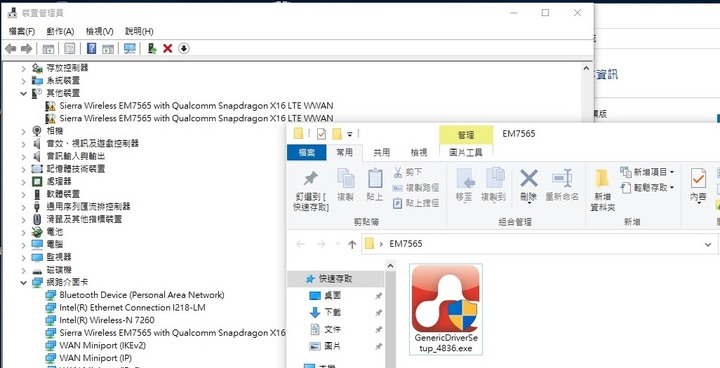
Task: Toggle the show/hide action pane icon
Action: point(108,49)
